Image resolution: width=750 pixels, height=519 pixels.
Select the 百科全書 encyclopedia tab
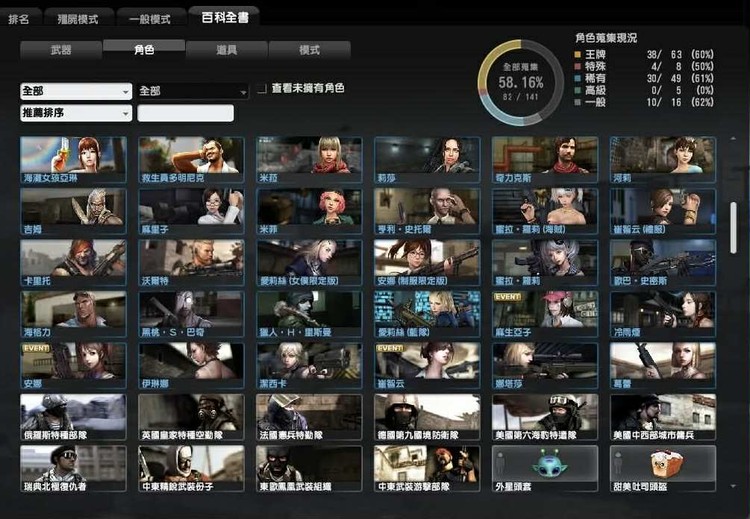(x=224, y=17)
